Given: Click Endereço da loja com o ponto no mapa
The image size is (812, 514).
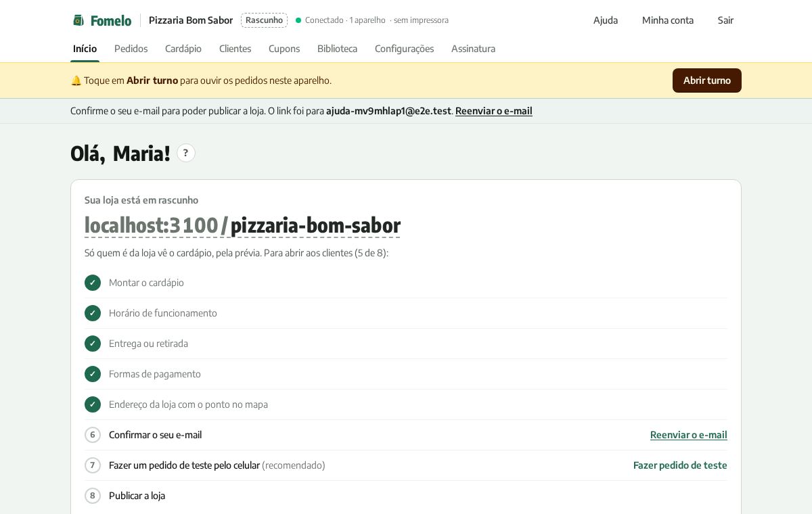Looking at the screenshot, I should tap(188, 404).
